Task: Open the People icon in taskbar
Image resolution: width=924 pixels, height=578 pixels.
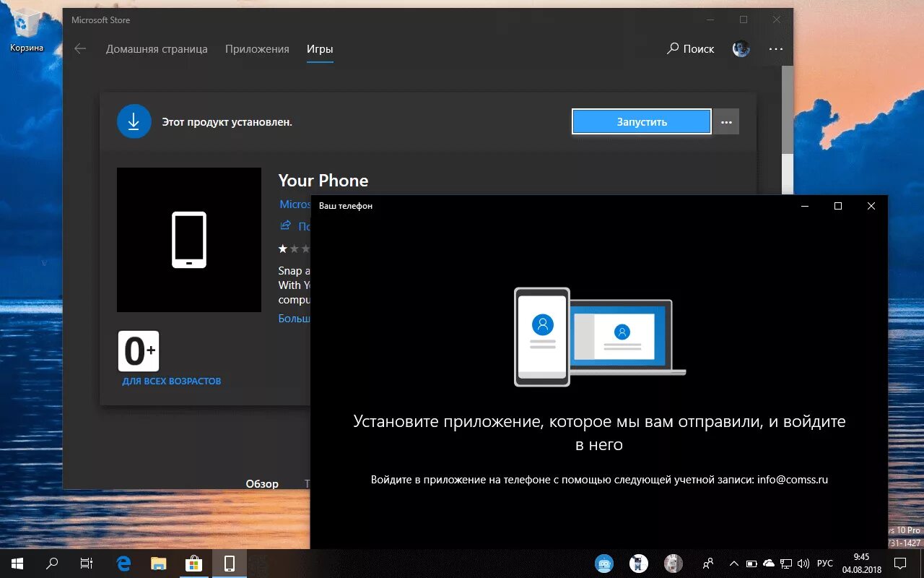Action: (708, 564)
